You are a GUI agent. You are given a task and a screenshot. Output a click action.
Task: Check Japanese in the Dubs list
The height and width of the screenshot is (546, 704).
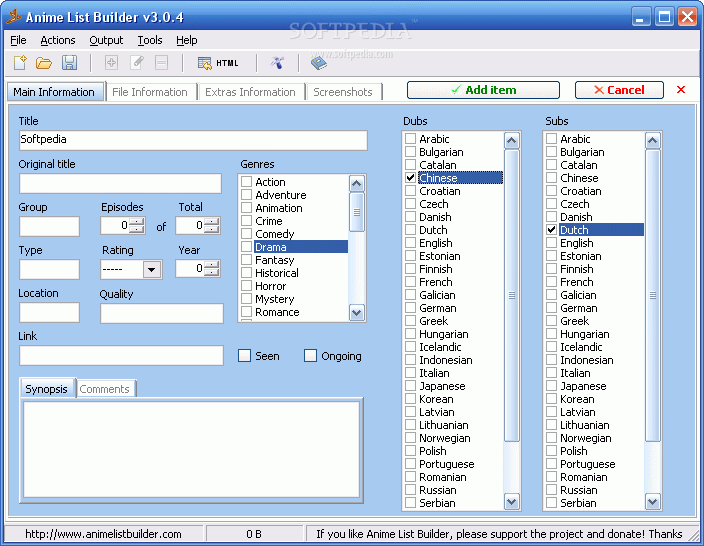click(410, 386)
